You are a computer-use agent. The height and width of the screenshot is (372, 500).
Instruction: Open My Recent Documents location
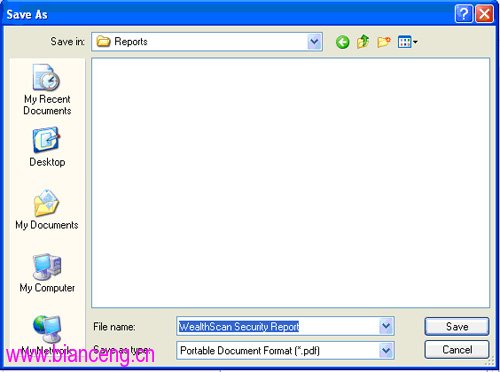coord(47,89)
